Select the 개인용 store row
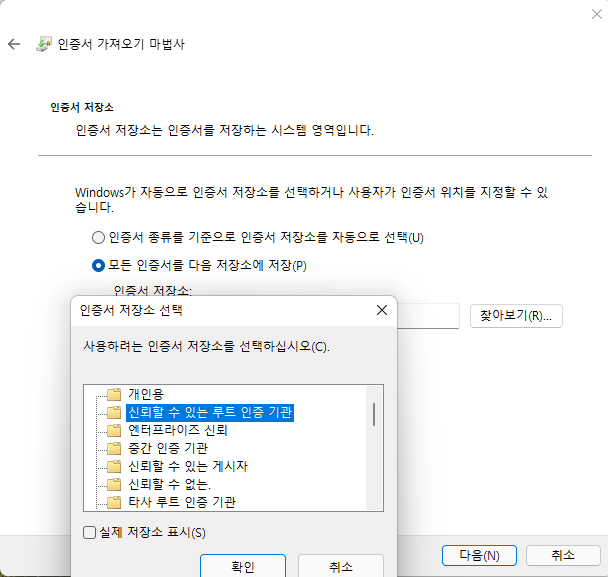The image size is (608, 577). point(146,394)
